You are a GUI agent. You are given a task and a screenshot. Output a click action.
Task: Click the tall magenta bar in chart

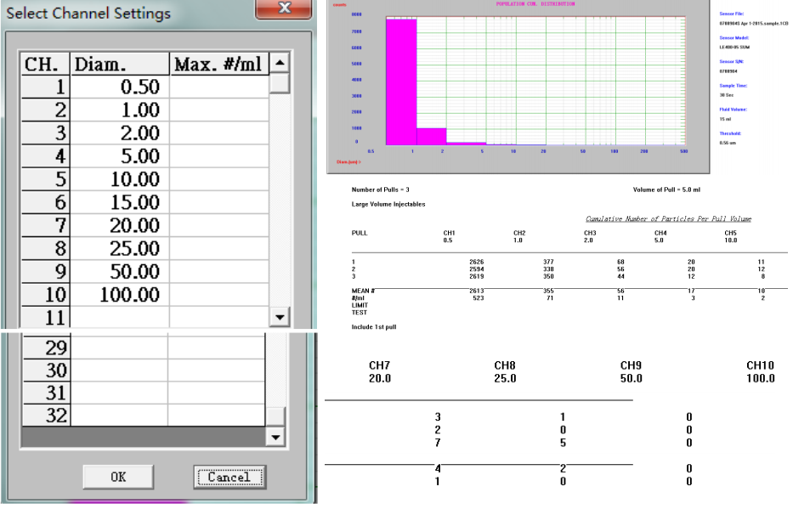click(401, 82)
